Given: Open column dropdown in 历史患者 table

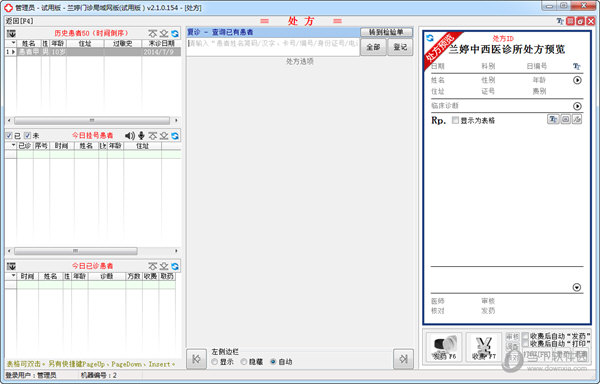Looking at the screenshot, I should pyautogui.click(x=13, y=43).
